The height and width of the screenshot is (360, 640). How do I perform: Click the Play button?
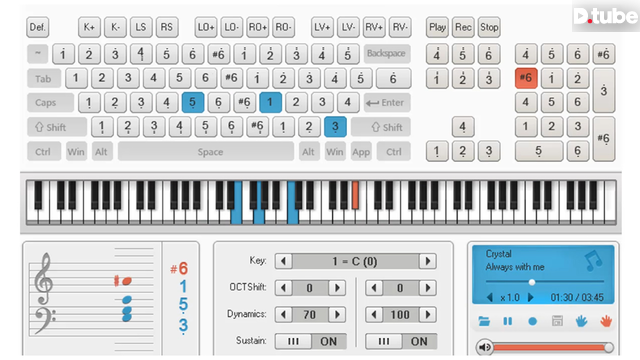point(437,27)
